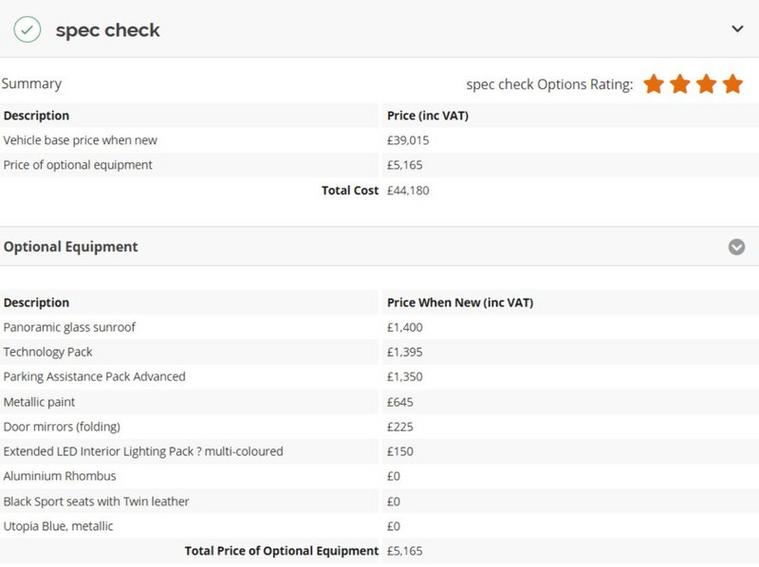
Task: Select the fourth orange rating star
Action: (x=733, y=84)
